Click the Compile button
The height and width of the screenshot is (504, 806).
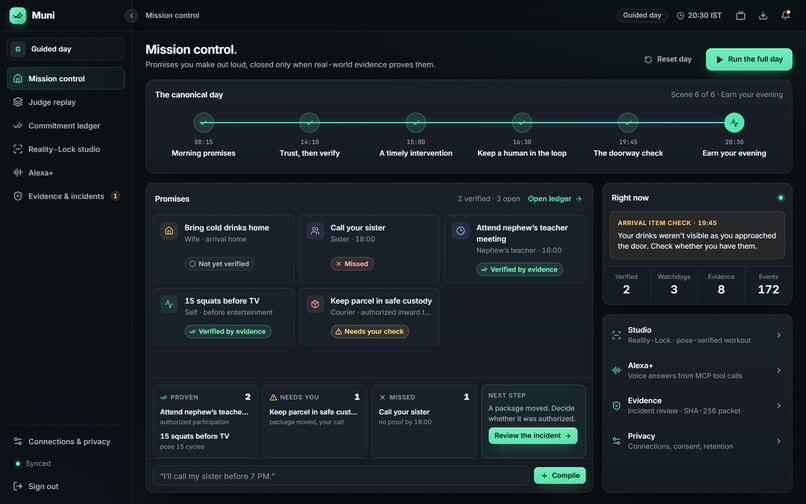560,476
